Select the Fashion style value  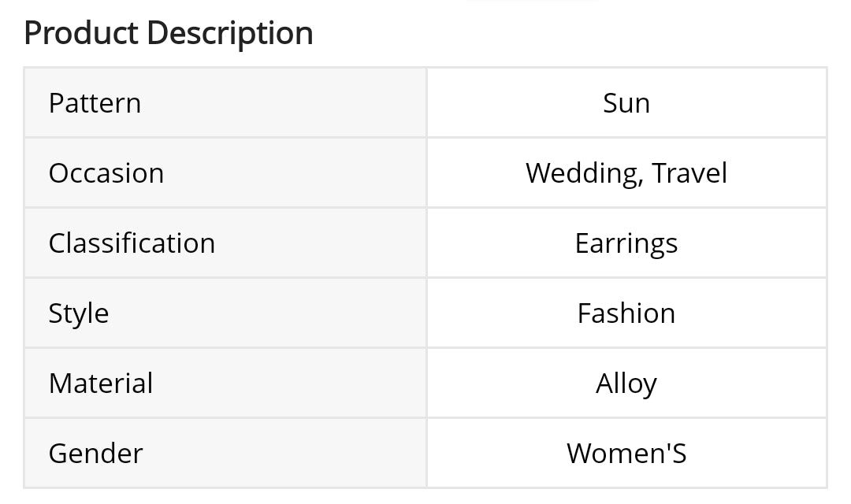(x=626, y=313)
